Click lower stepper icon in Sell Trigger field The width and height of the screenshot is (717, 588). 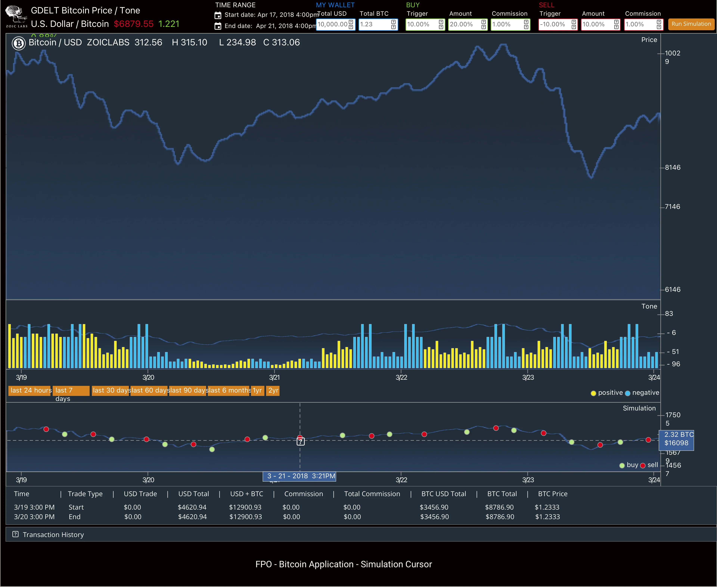tap(574, 27)
